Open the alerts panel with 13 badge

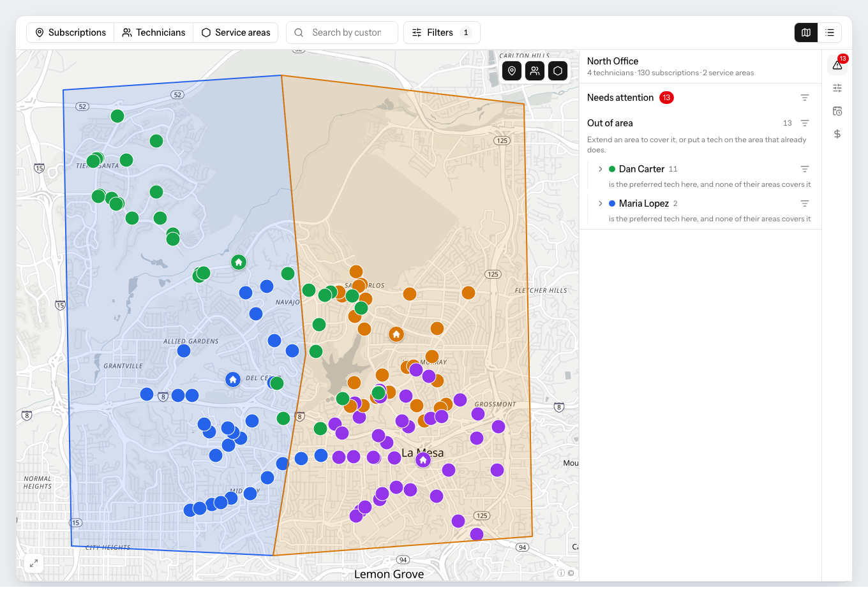click(837, 64)
